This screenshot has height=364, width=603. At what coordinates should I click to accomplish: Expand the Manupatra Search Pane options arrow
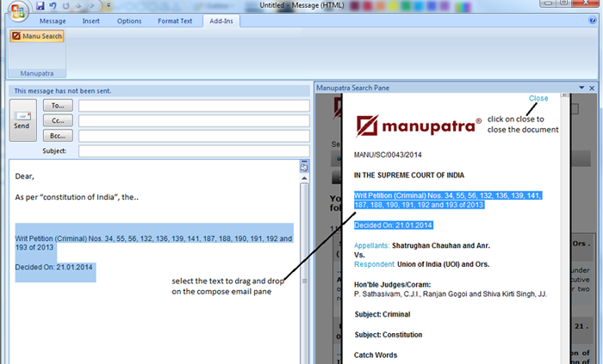[x=581, y=88]
